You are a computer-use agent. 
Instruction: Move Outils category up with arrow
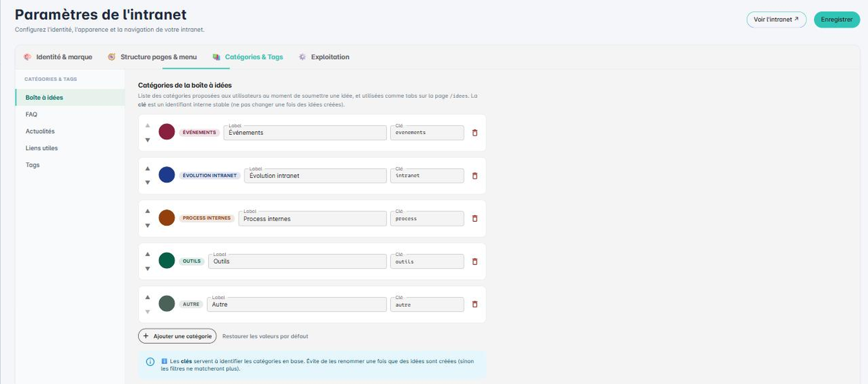(147, 254)
